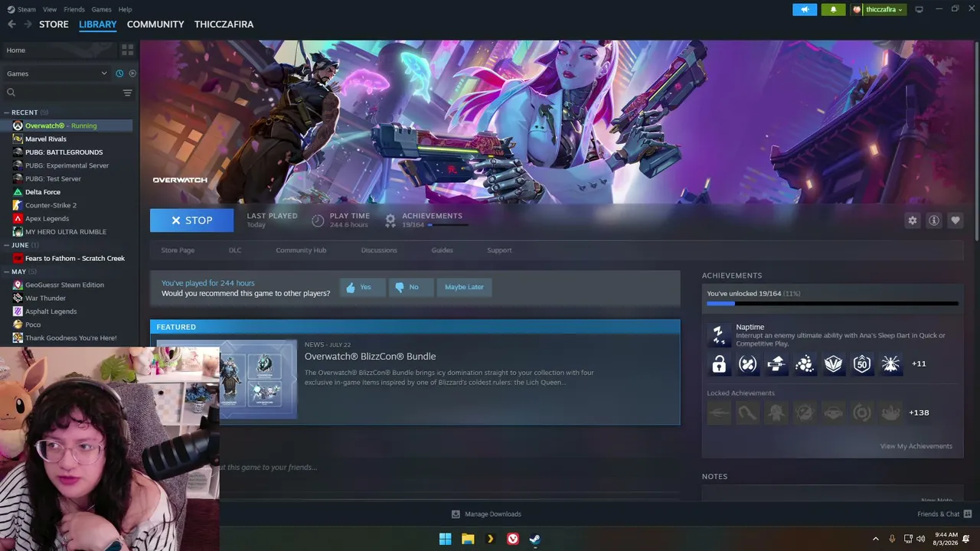Open the game settings gear icon
Screen dimensions: 980x551
[912, 220]
